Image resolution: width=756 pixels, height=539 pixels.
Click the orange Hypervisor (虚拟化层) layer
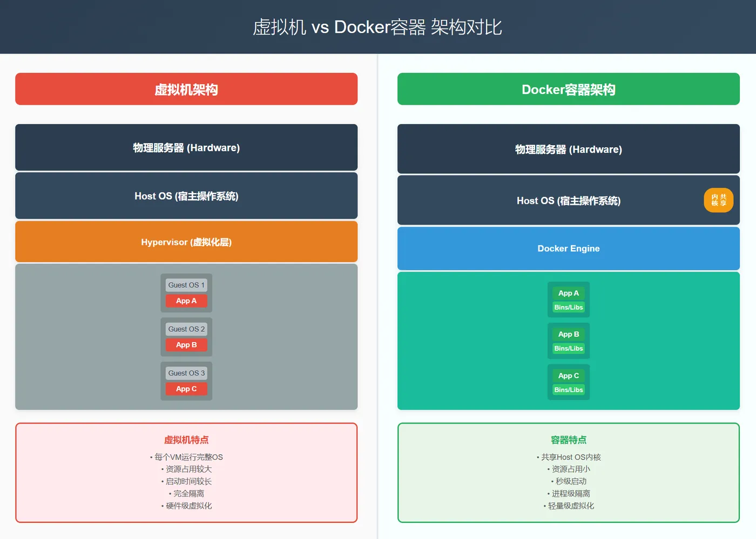point(186,242)
